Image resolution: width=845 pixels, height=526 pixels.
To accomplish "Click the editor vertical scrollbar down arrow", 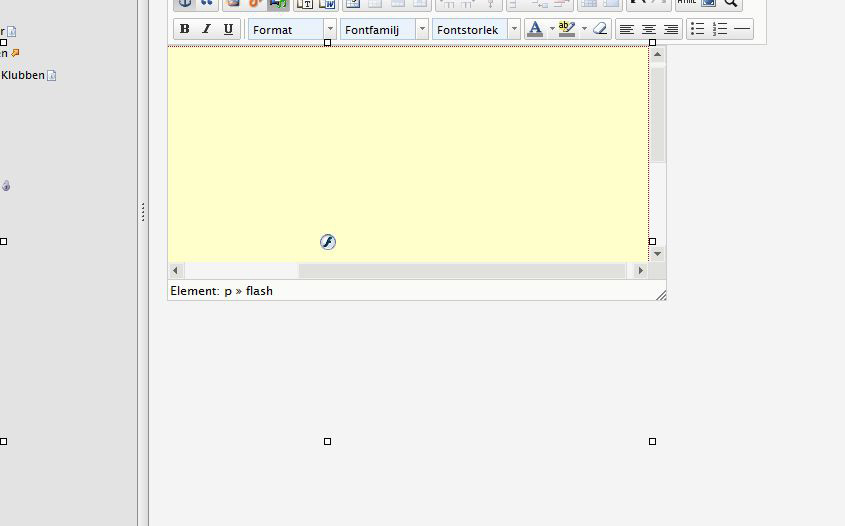I will [x=657, y=254].
